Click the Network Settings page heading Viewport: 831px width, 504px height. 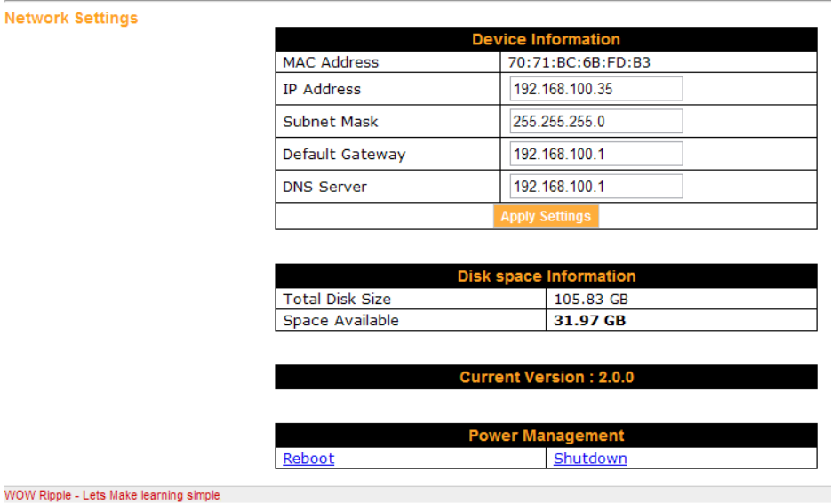tap(71, 18)
